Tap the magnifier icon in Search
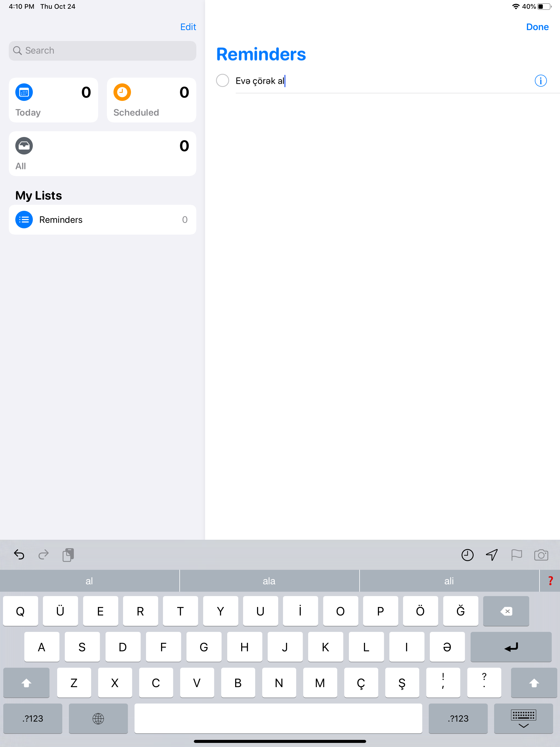 coord(17,51)
